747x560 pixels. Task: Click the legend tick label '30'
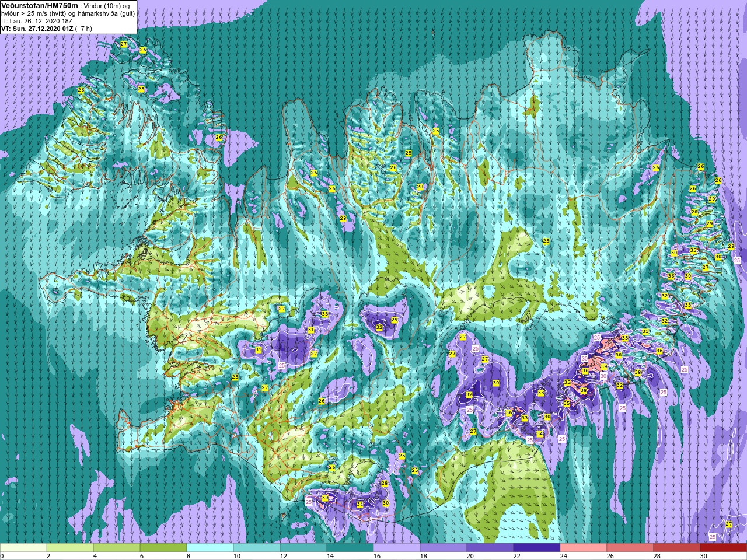pos(704,556)
